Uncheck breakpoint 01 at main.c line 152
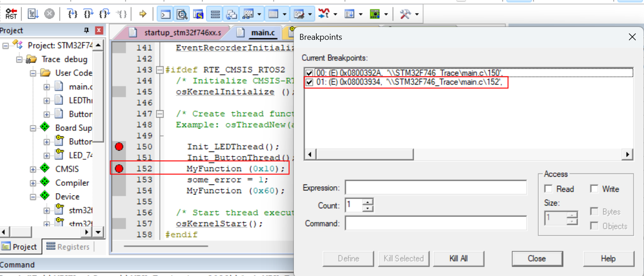This screenshot has width=644, height=276. pos(309,82)
